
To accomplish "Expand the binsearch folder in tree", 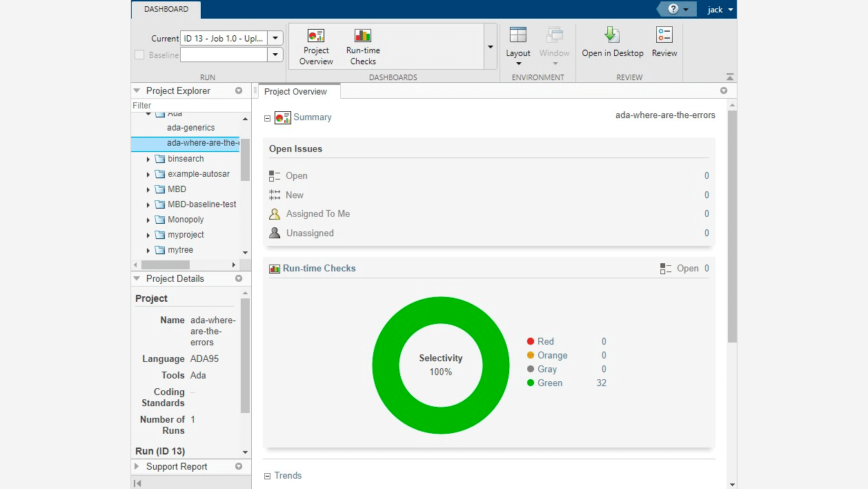I will (x=148, y=159).
